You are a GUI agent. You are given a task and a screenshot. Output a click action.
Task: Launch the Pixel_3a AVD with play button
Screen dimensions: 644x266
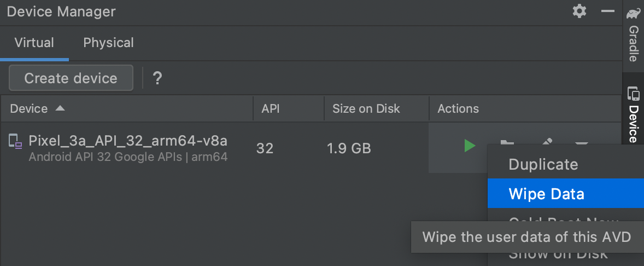pos(469,146)
